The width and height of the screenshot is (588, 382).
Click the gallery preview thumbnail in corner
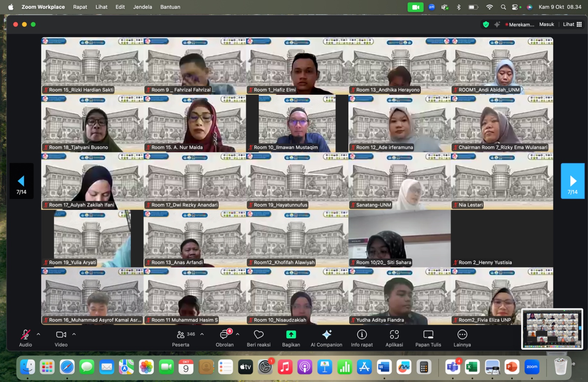click(552, 329)
